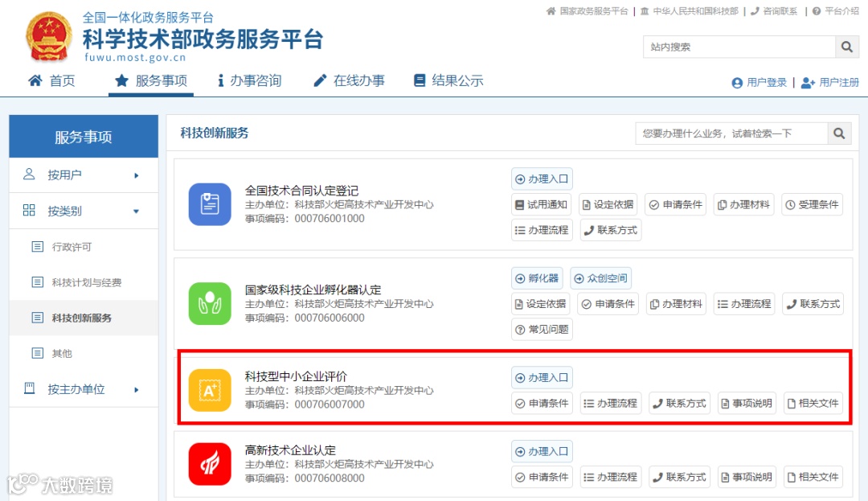Click 受理条件 for 全国技术合同认定登记
This screenshot has height=501, width=868.
click(x=812, y=205)
